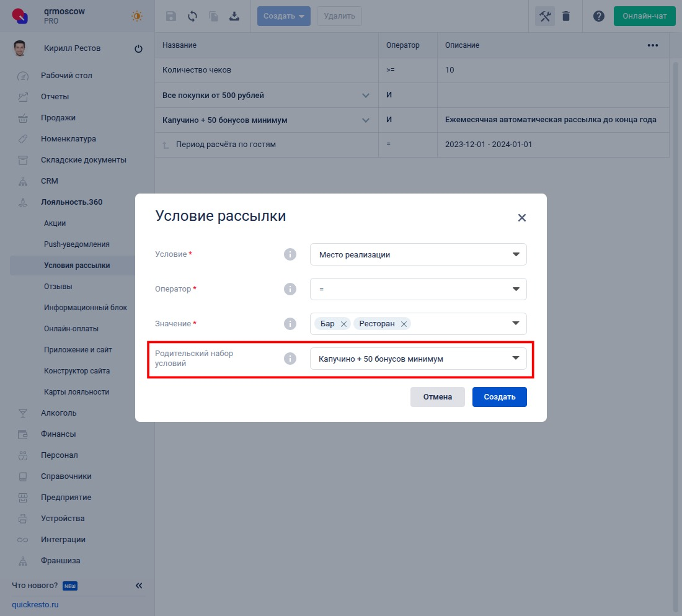Open Родительский набор условий dropdown
682x616 pixels.
(418, 359)
